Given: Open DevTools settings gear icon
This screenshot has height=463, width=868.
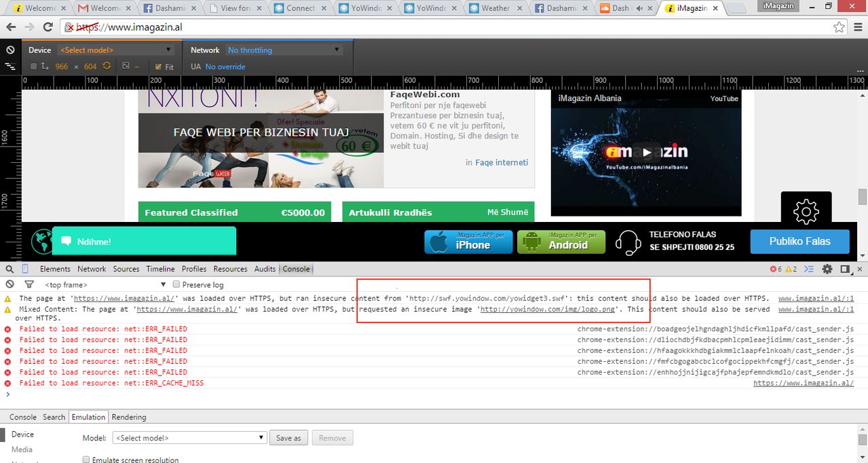Looking at the screenshot, I should (827, 269).
